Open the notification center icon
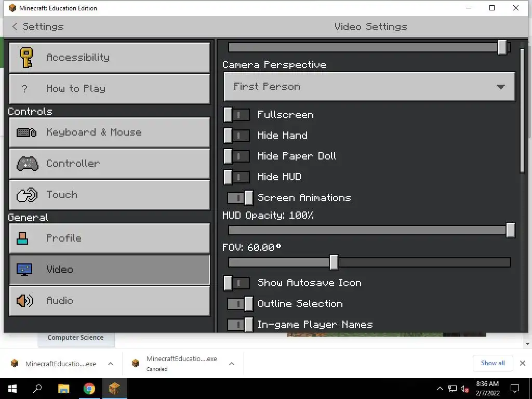This screenshot has width=532, height=399. click(515, 389)
